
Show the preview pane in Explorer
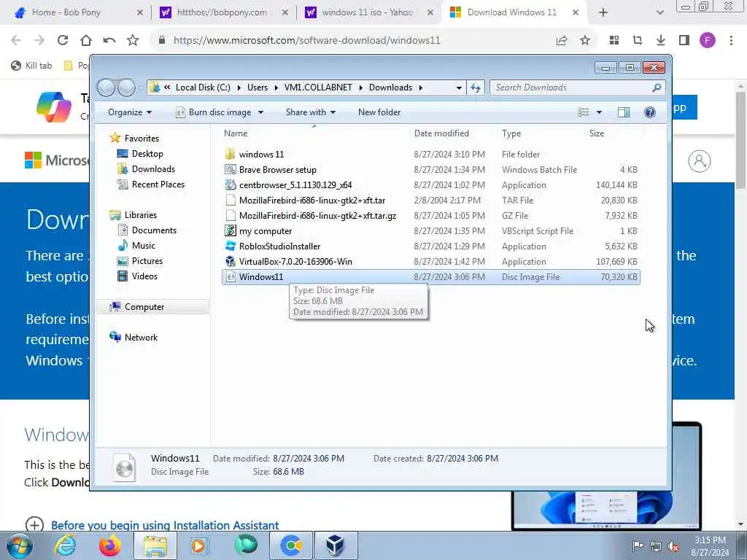point(624,112)
